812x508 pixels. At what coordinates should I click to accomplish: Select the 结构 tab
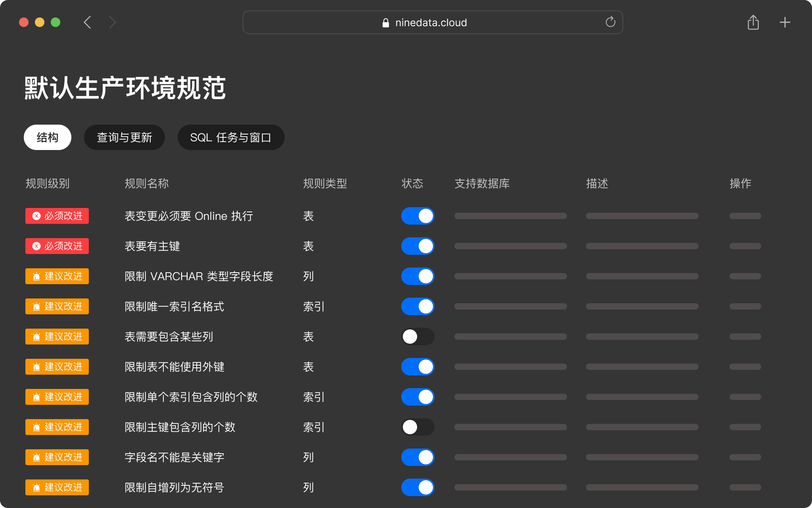tap(48, 137)
